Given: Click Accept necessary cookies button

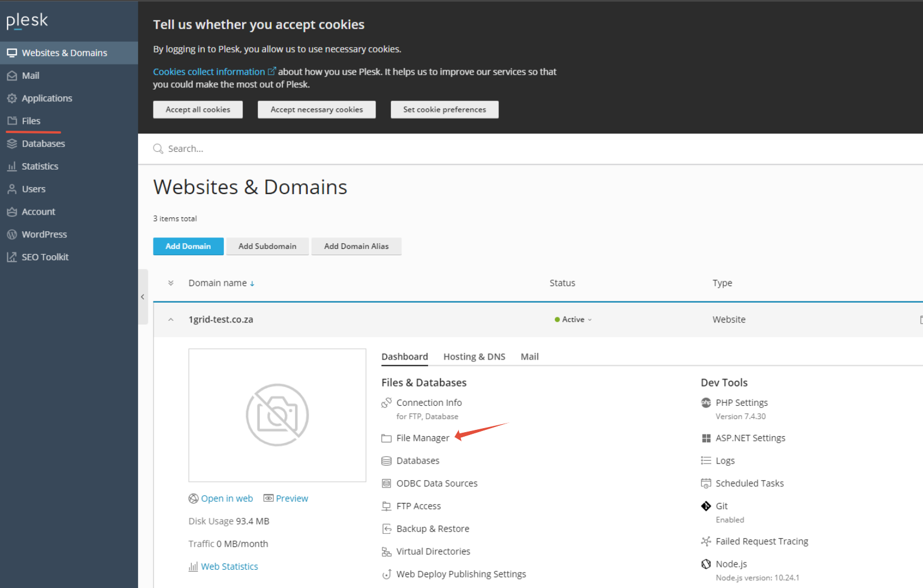Looking at the screenshot, I should pyautogui.click(x=317, y=110).
